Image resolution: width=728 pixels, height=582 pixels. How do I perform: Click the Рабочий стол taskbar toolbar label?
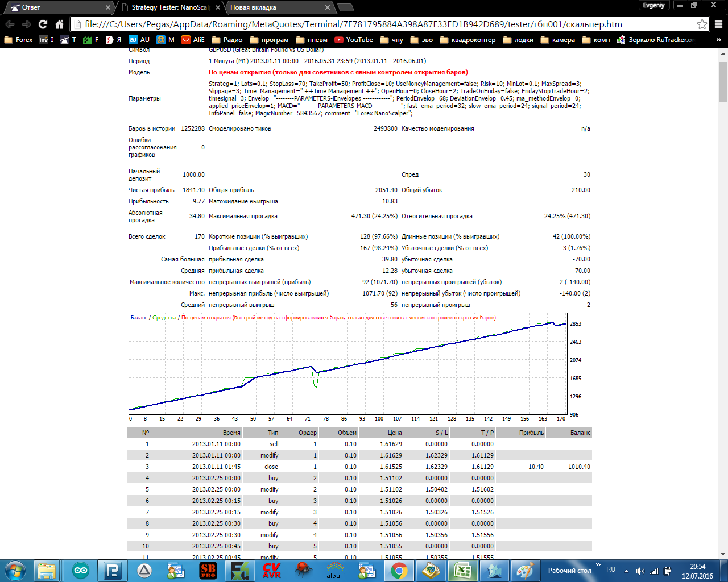pyautogui.click(x=569, y=571)
